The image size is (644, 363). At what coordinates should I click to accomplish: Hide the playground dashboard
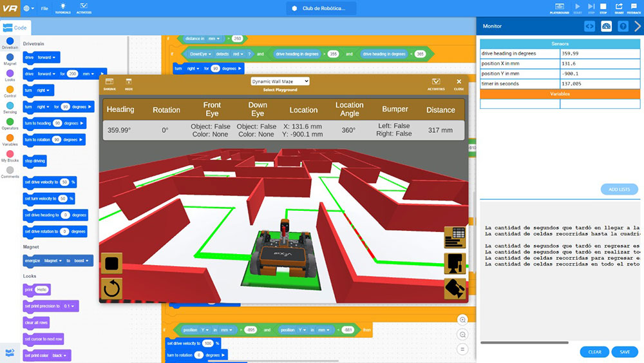(x=129, y=84)
